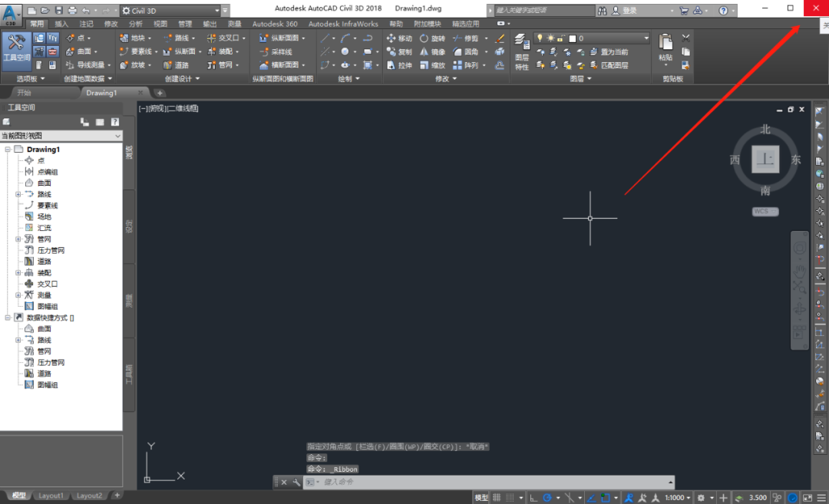
Task: Select the 复制 Copy tool
Action: coord(399,51)
